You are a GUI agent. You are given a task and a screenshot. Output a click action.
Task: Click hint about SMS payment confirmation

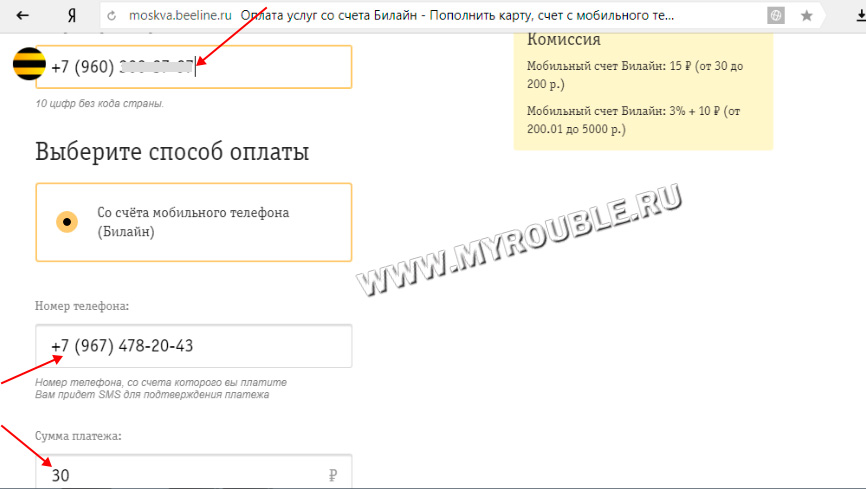click(152, 395)
